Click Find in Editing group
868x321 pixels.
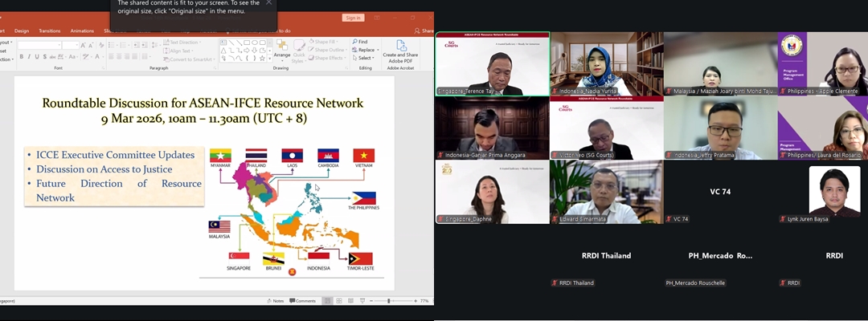click(x=360, y=42)
